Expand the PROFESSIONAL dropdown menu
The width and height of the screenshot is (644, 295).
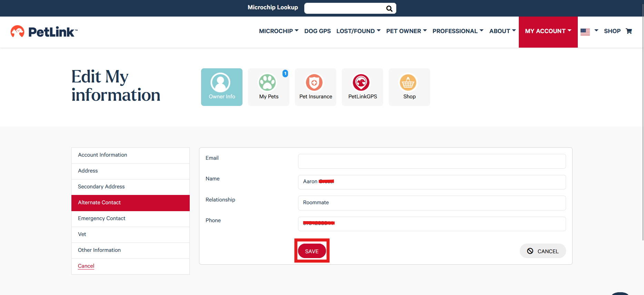458,31
